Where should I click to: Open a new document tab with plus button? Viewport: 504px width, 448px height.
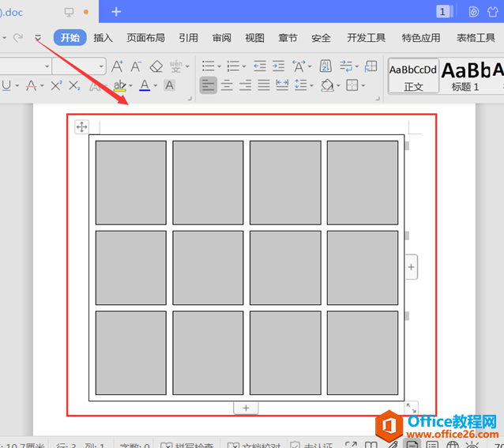(116, 12)
